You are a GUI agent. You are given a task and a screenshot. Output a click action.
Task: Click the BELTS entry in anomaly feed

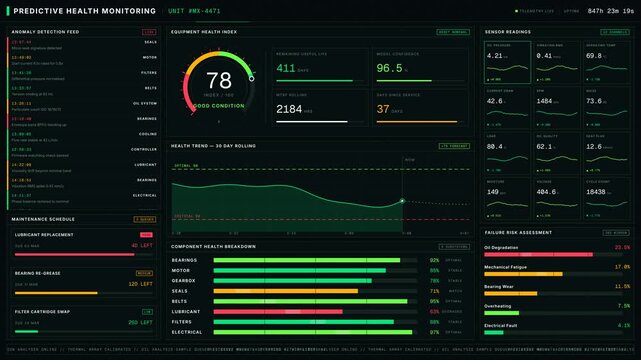pos(83,91)
